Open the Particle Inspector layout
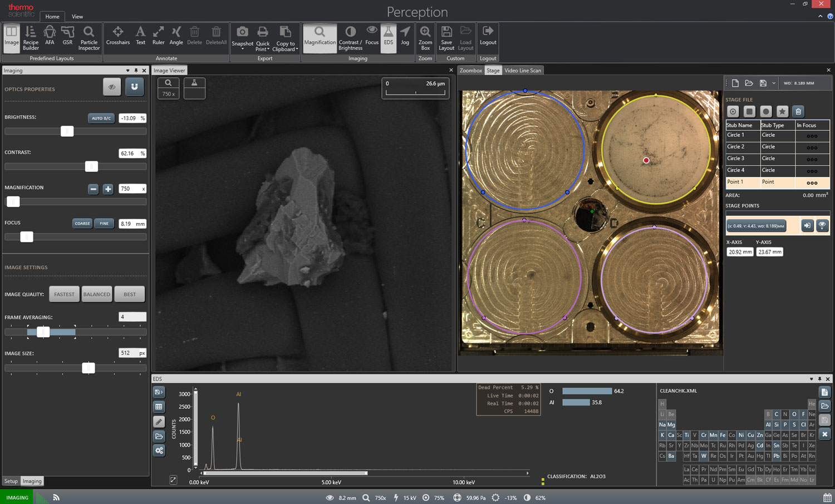835x504 pixels. pyautogui.click(x=89, y=37)
